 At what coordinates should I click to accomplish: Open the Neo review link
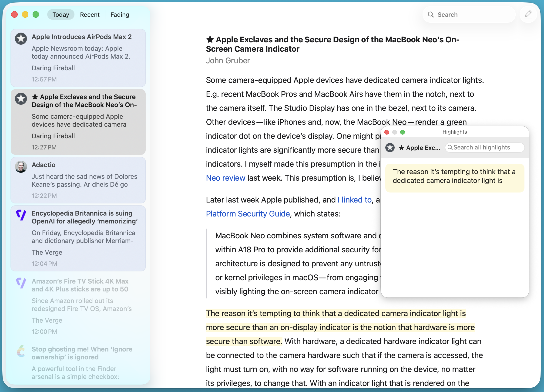[225, 178]
